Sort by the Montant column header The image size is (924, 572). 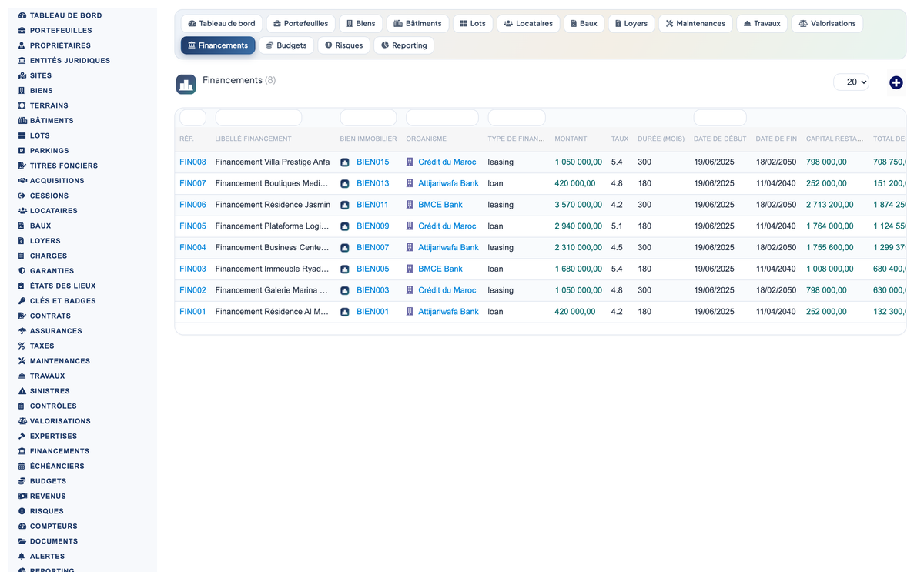pyautogui.click(x=571, y=139)
